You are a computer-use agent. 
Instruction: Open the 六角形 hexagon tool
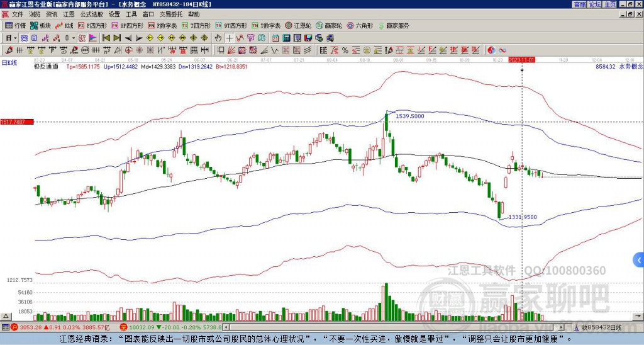(360, 25)
